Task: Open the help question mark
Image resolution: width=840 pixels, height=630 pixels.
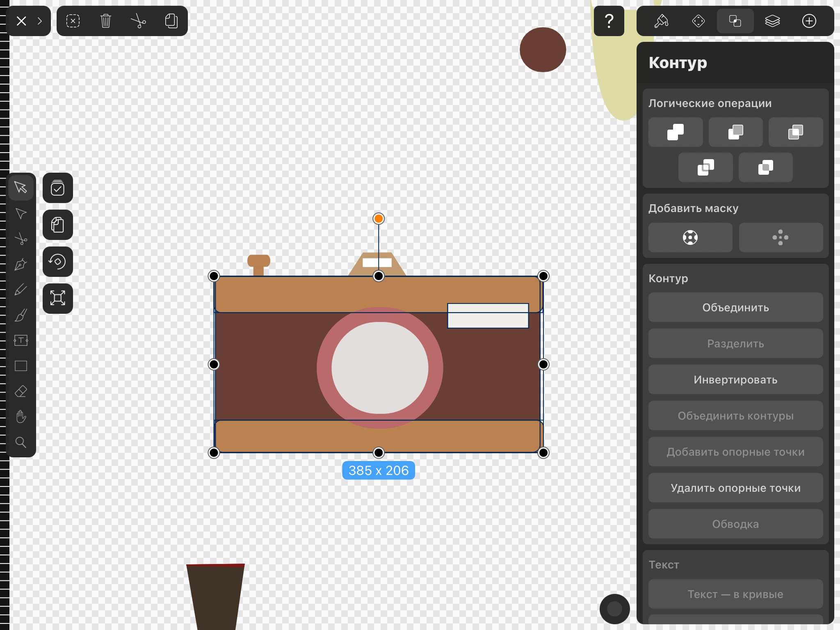Action: (609, 21)
